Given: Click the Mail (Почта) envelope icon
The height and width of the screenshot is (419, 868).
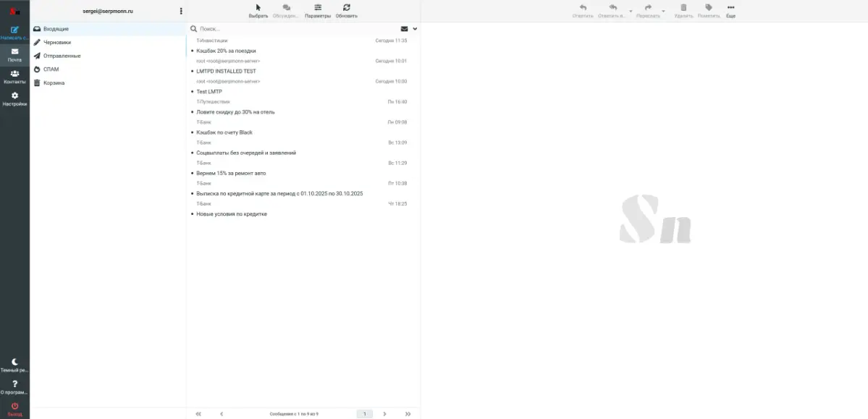Looking at the screenshot, I should 14,52.
